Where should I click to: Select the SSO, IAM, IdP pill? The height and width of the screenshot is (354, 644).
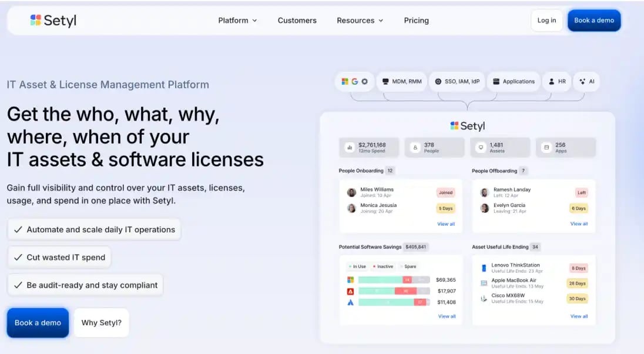(457, 81)
